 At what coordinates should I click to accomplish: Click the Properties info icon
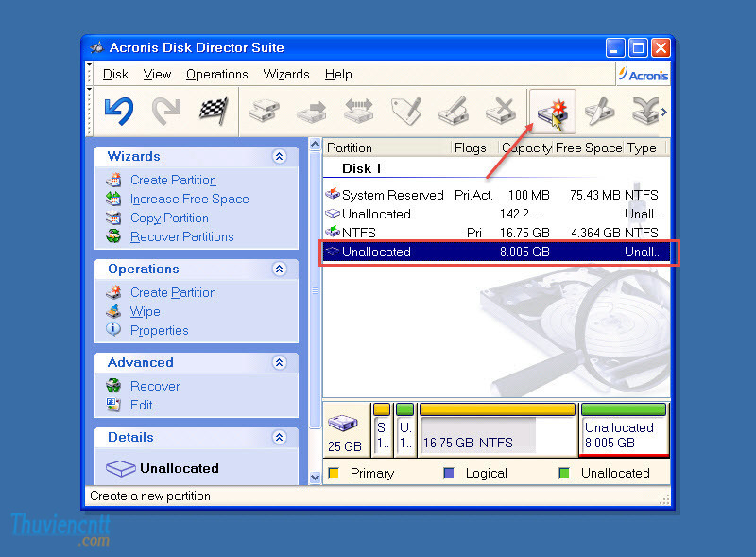(113, 330)
